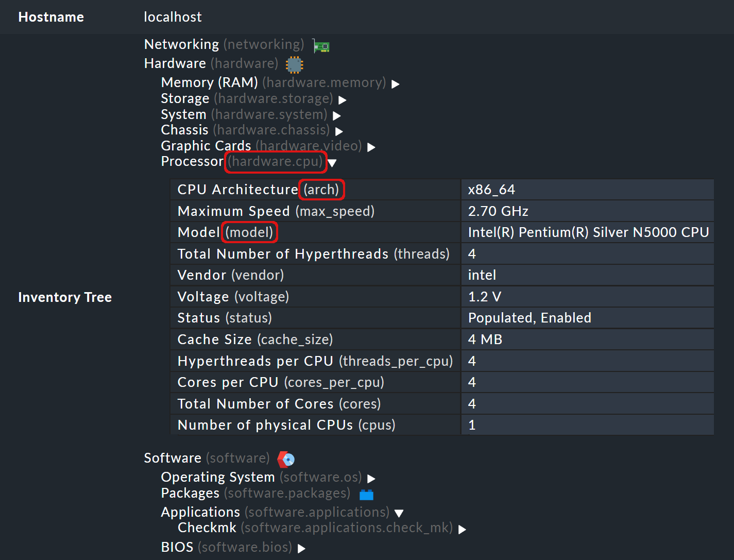Click the blue package brick icon beside Packages
This screenshot has height=560, width=734.
tap(366, 494)
